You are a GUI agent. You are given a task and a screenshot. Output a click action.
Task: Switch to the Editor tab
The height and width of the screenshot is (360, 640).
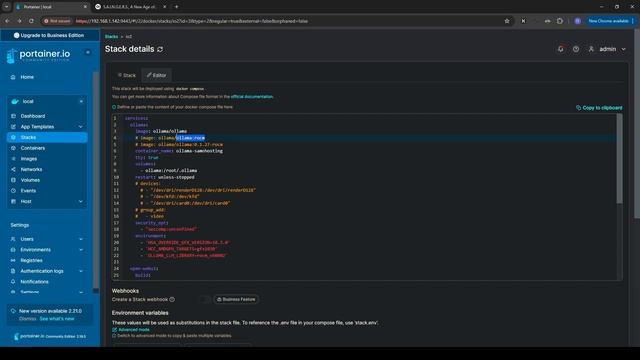click(157, 75)
